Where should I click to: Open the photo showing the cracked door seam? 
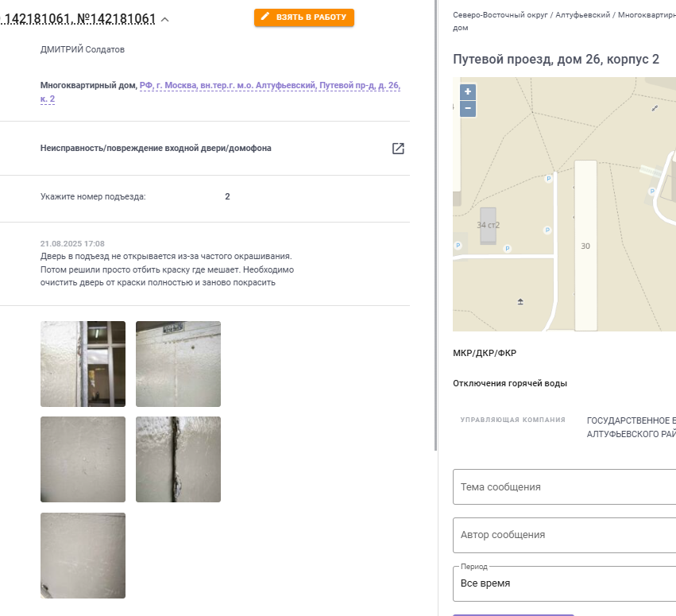click(x=178, y=459)
